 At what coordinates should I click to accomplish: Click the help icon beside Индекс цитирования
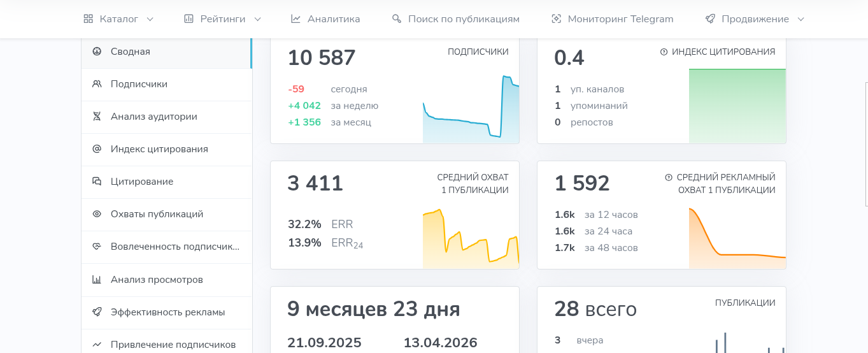(x=664, y=52)
